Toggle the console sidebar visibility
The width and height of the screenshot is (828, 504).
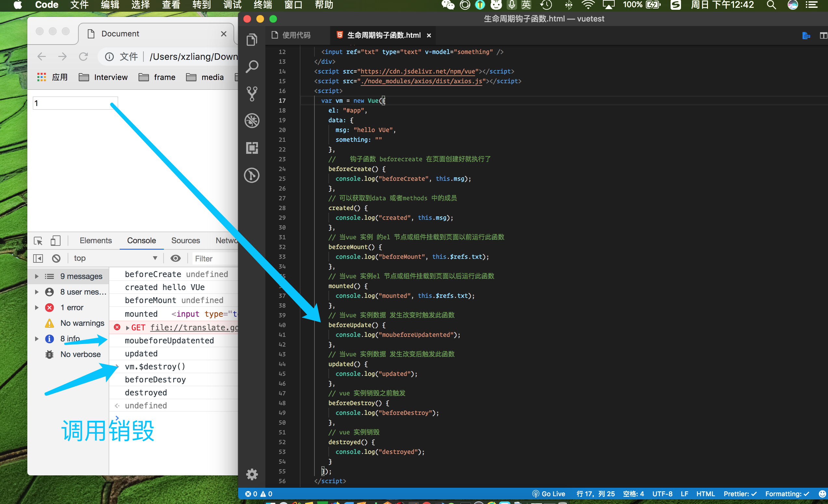[x=38, y=258]
